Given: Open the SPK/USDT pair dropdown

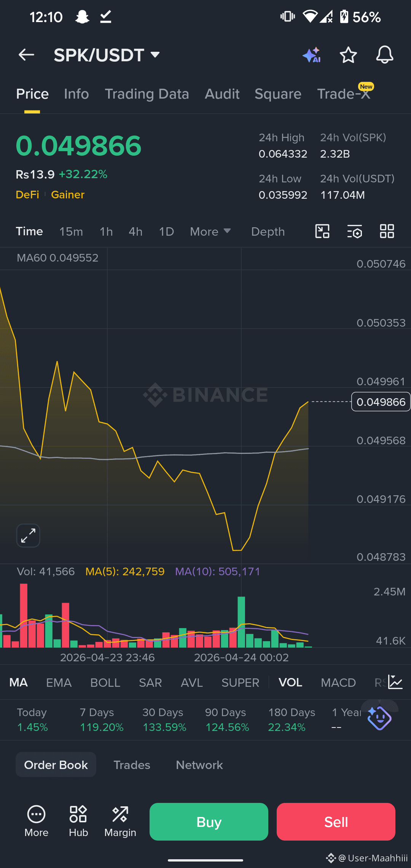Looking at the screenshot, I should click(107, 55).
